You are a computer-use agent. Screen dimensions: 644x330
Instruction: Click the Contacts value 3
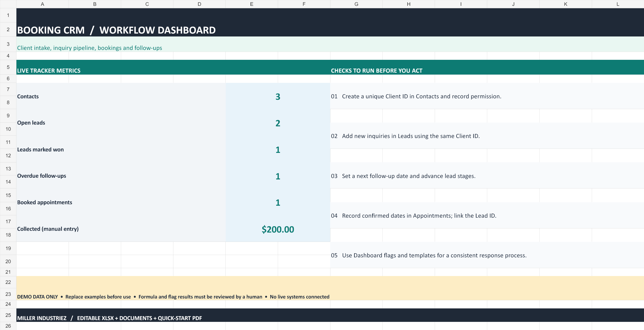[278, 97]
